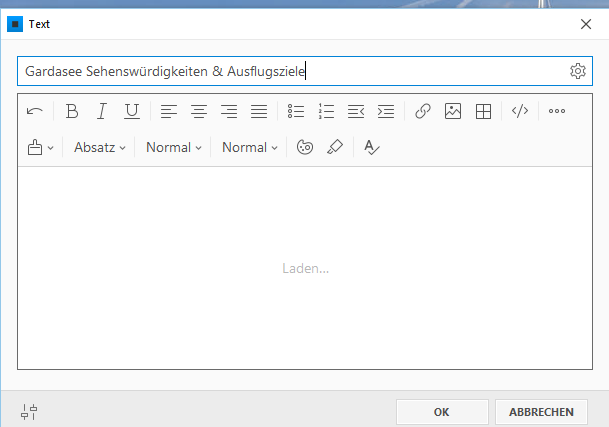609x427 pixels.
Task: Insert a bulleted list
Action: pos(296,112)
